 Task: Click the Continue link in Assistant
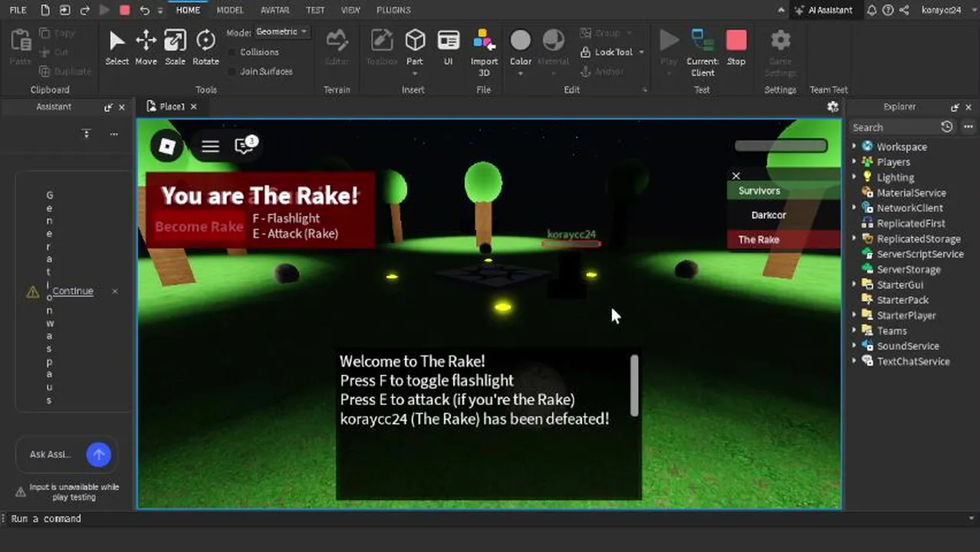(x=73, y=291)
